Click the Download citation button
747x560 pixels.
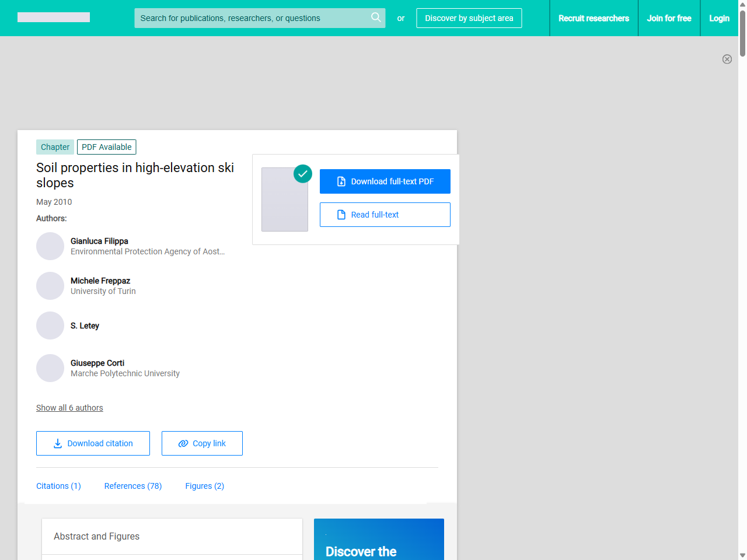tap(93, 443)
